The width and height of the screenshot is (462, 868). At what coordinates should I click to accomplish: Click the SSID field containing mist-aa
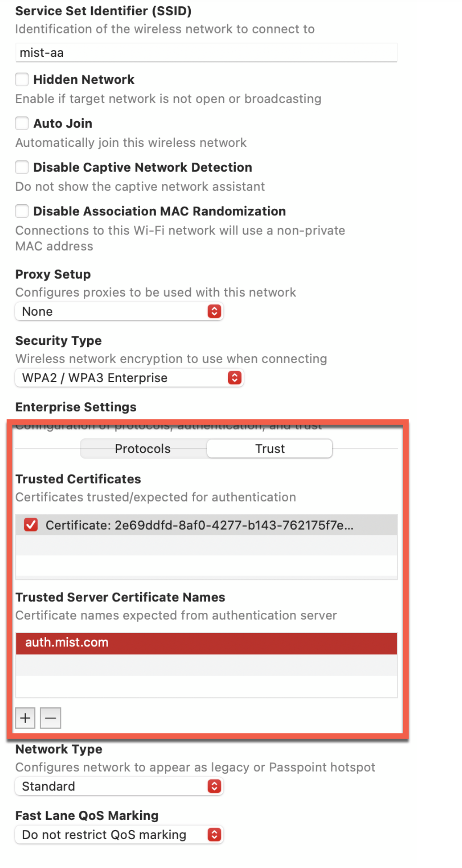[206, 52]
